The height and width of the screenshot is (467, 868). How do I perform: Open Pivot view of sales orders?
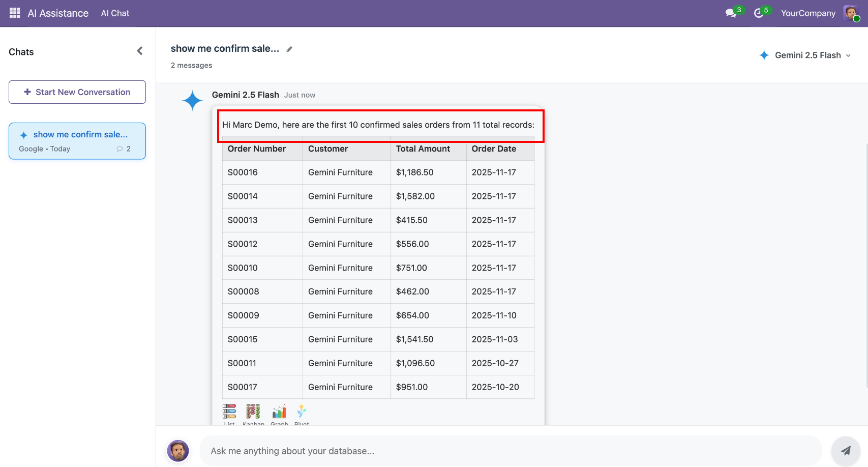(x=302, y=413)
